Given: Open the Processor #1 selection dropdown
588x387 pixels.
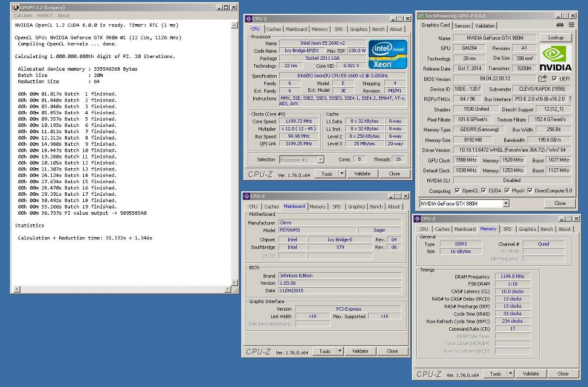Looking at the screenshot, I should [x=320, y=160].
